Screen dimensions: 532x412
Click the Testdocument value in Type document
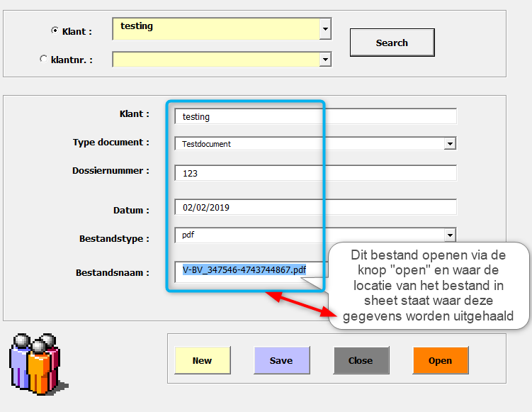point(206,144)
